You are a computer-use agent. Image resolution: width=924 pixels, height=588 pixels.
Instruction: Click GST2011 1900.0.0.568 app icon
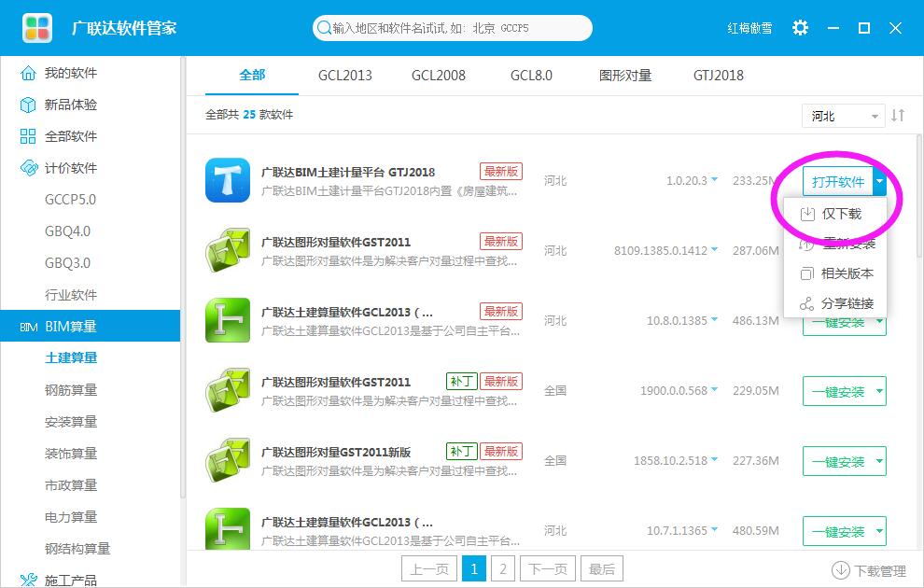(228, 391)
